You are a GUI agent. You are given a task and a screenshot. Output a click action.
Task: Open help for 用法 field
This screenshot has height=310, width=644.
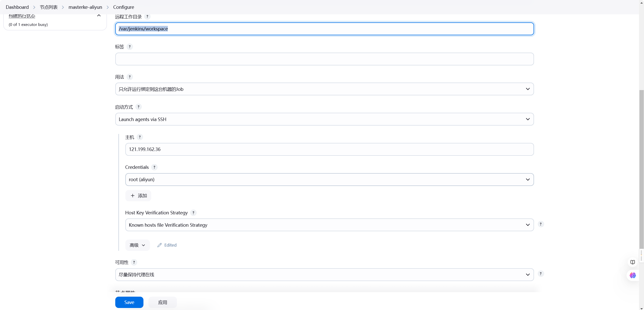(130, 77)
